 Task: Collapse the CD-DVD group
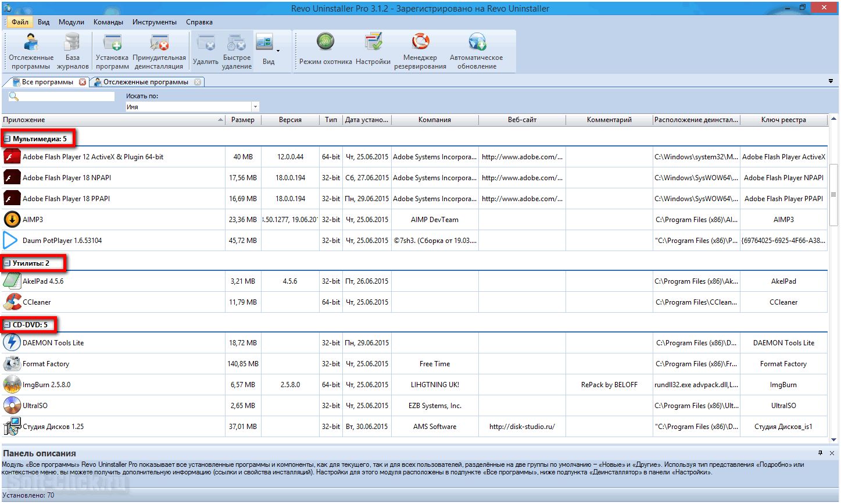click(8, 325)
